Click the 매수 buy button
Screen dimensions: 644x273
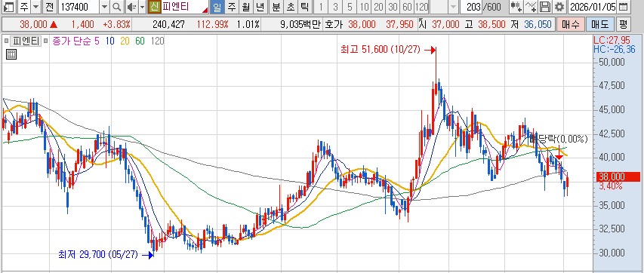click(x=571, y=25)
